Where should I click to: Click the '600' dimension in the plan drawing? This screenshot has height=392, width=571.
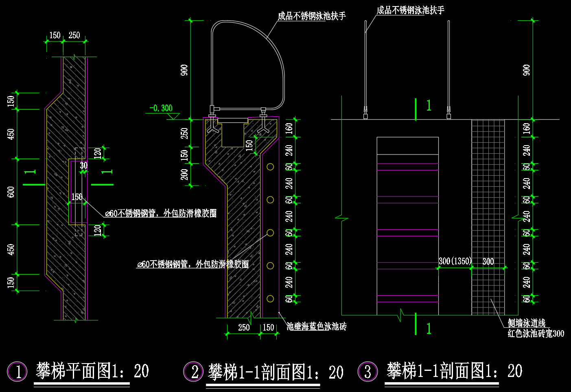click(11, 192)
